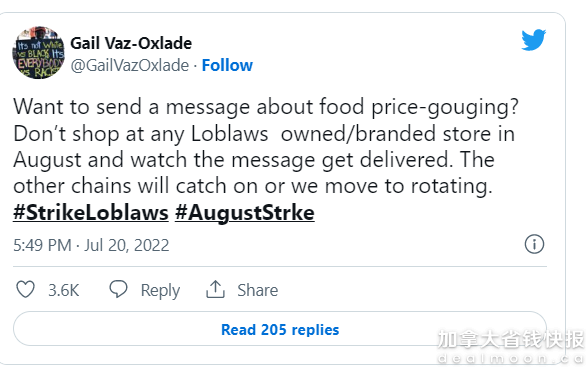Open the tweet info circle icon
Image resolution: width=586 pixels, height=377 pixels.
pyautogui.click(x=534, y=244)
